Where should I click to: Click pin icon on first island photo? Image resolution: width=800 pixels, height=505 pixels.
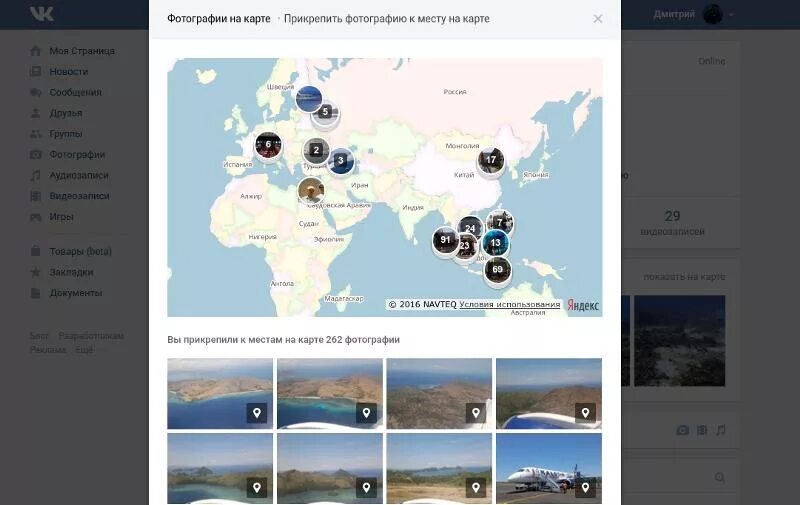pyautogui.click(x=257, y=413)
